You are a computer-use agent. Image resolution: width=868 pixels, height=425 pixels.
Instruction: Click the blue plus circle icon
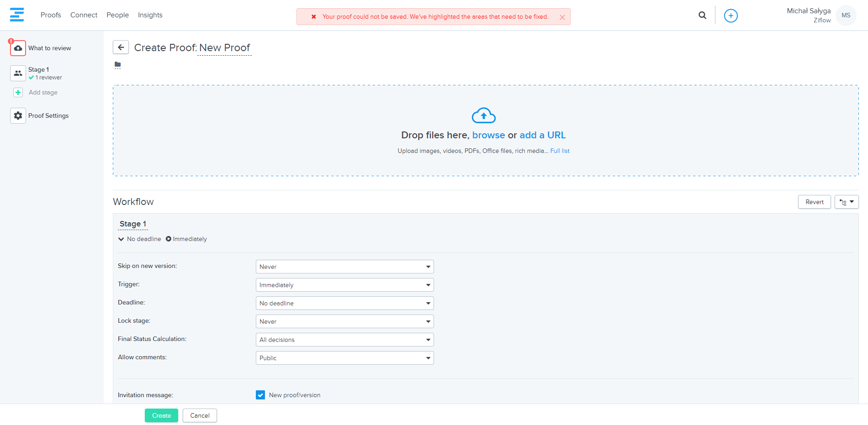(730, 16)
